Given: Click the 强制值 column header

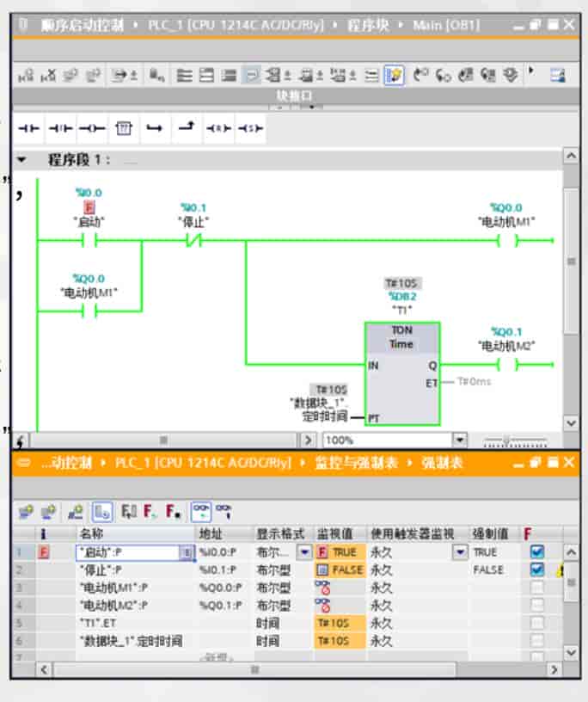Looking at the screenshot, I should 493,533.
